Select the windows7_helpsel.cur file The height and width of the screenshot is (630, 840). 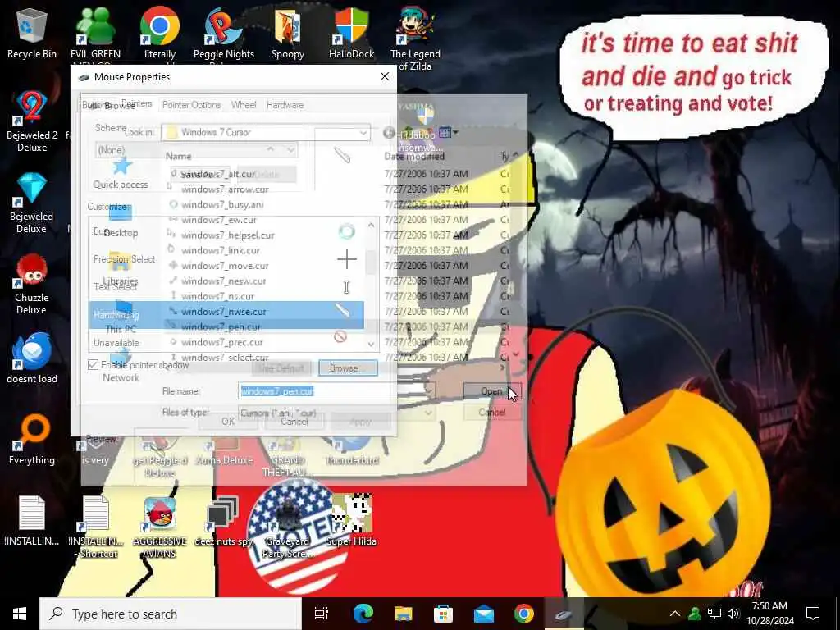tap(228, 235)
